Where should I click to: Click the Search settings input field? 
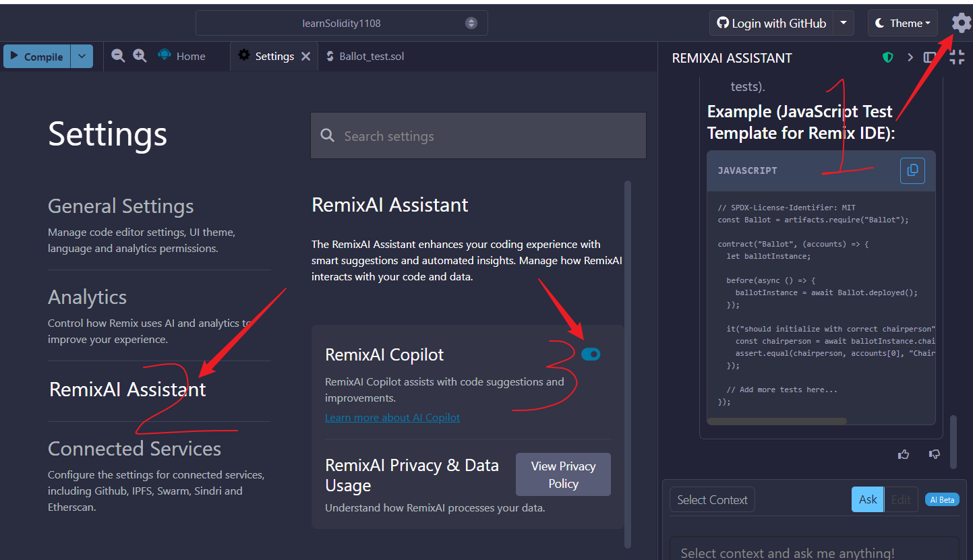click(479, 136)
